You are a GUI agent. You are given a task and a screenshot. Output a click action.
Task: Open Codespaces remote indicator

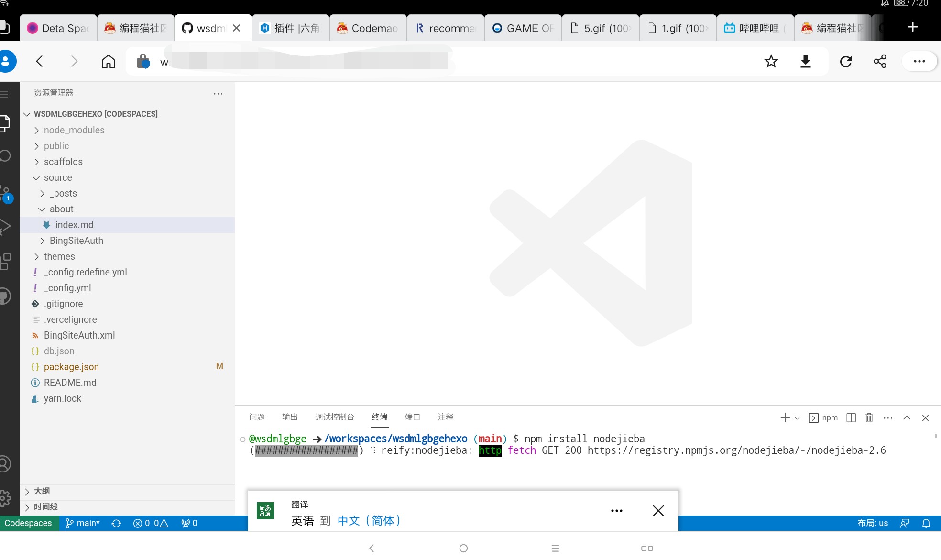[29, 523]
